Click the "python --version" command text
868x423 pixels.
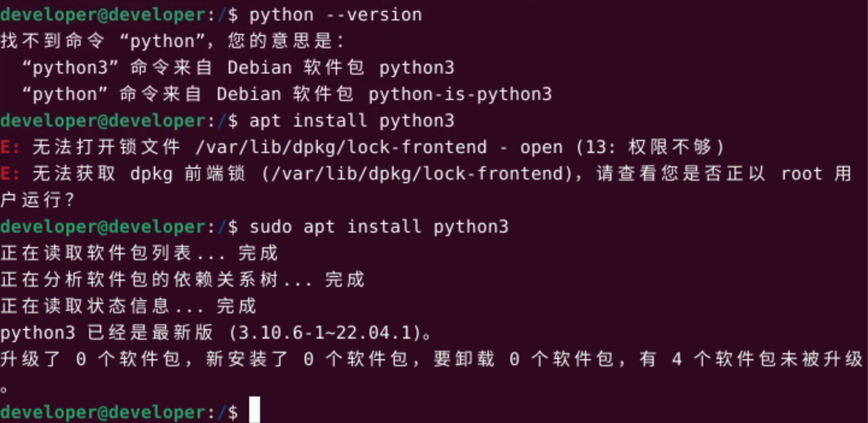pyautogui.click(x=335, y=14)
